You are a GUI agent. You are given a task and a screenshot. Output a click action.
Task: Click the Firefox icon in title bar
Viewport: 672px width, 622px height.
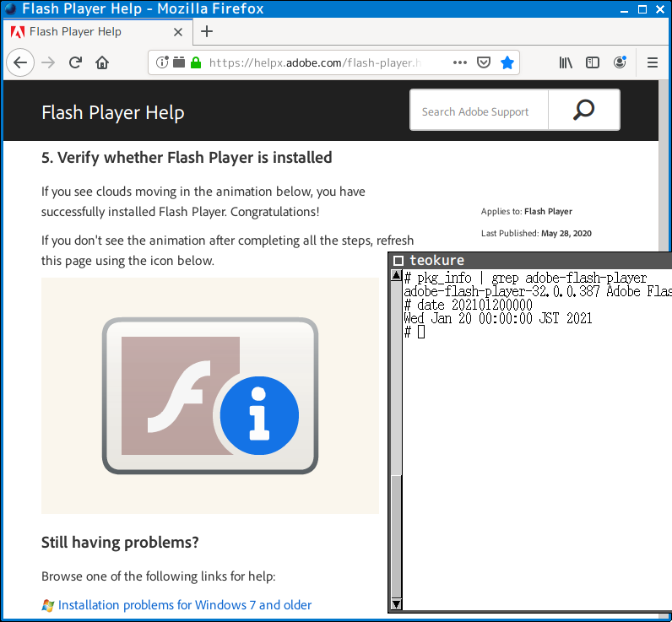(x=10, y=8)
